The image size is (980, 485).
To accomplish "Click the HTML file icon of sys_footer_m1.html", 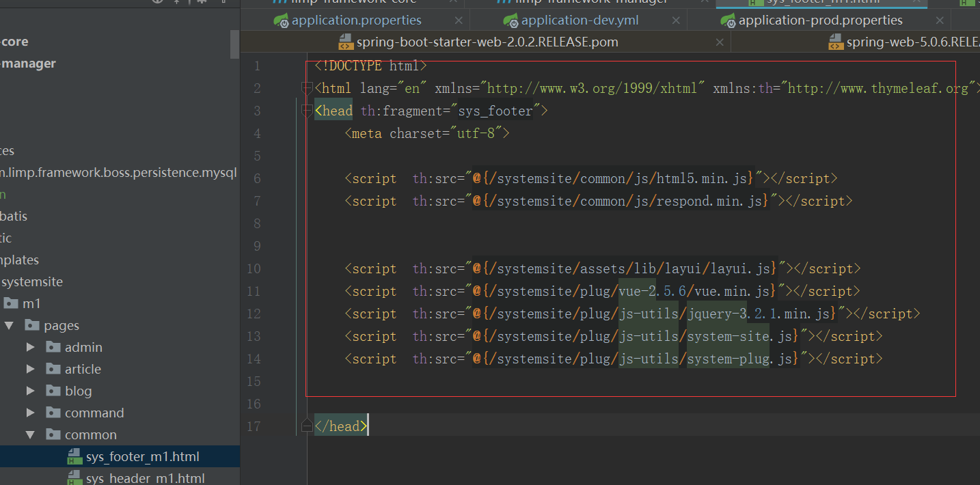I will click(x=74, y=456).
